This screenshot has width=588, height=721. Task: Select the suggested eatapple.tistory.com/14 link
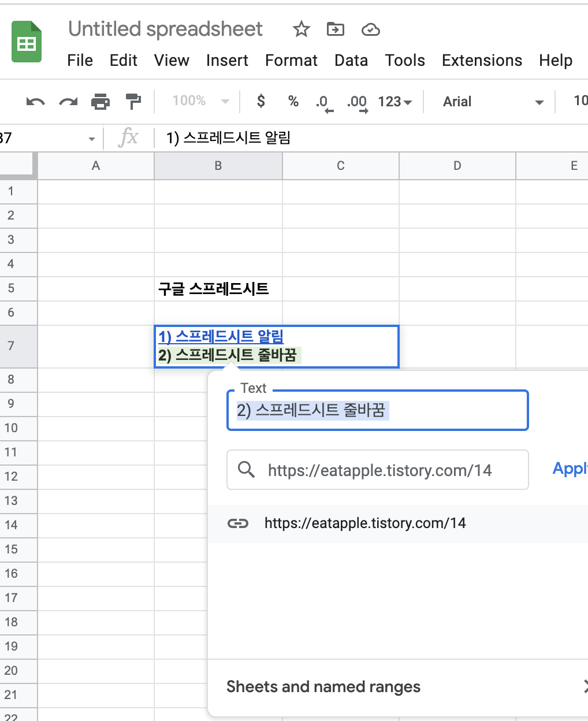click(x=399, y=523)
